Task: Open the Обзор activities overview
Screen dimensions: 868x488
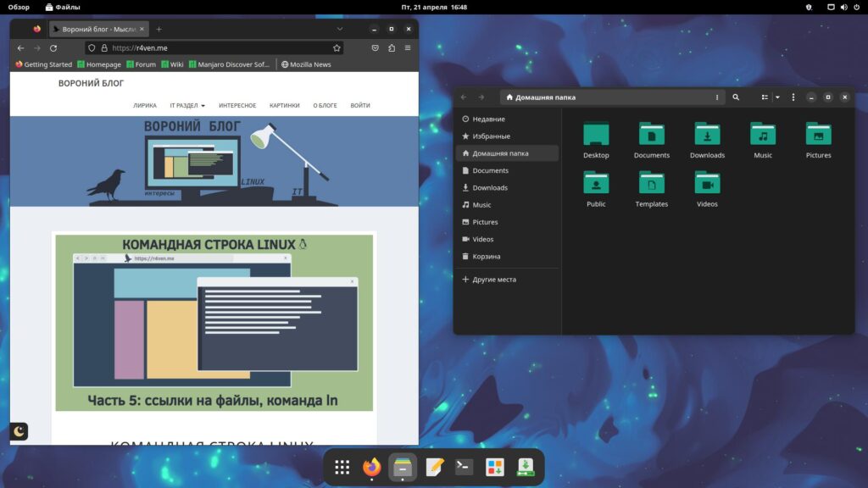Action: tap(19, 7)
